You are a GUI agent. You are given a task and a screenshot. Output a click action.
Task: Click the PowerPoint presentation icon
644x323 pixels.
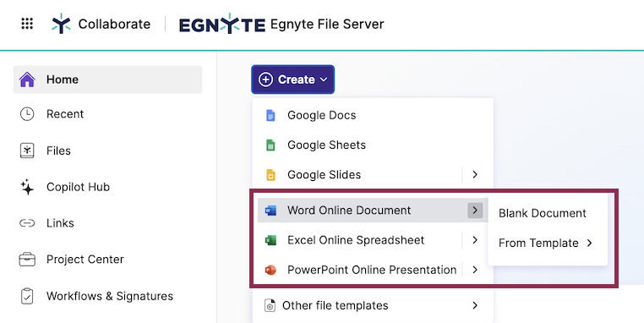[x=270, y=270]
